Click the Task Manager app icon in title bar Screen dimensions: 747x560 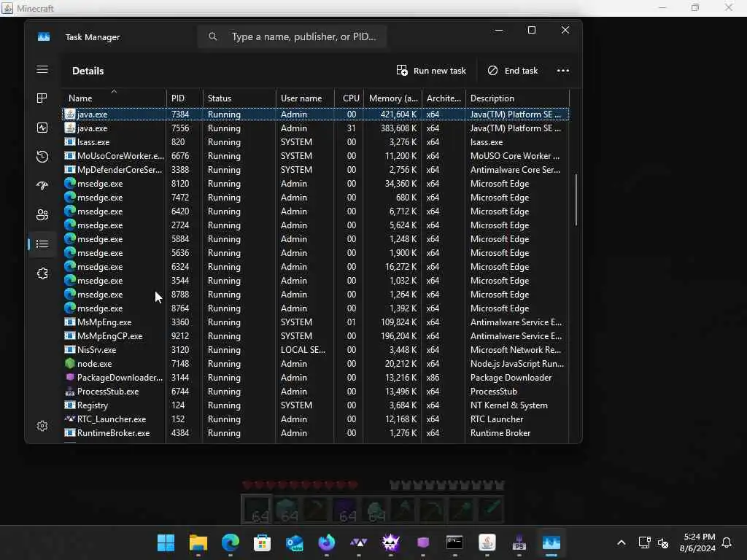43,36
